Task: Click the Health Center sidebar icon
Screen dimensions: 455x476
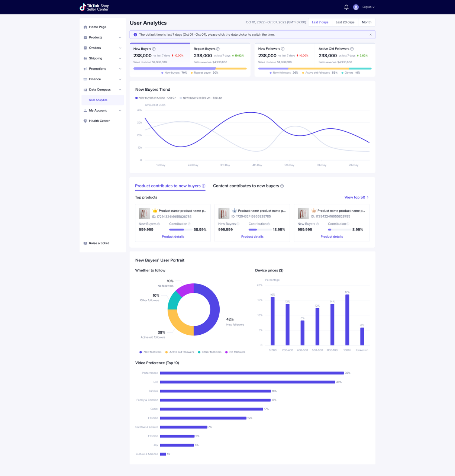Action: pos(85,121)
